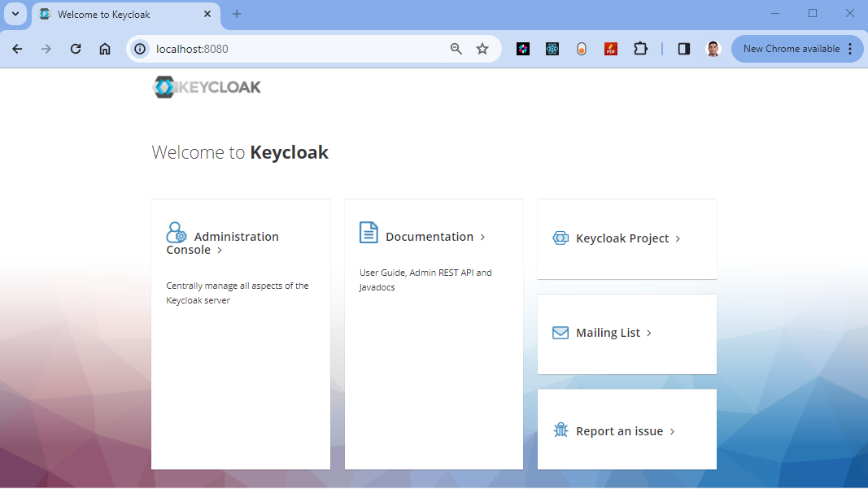Screen dimensions: 868x489
Task: Bookmark this page with the star
Action: point(482,49)
